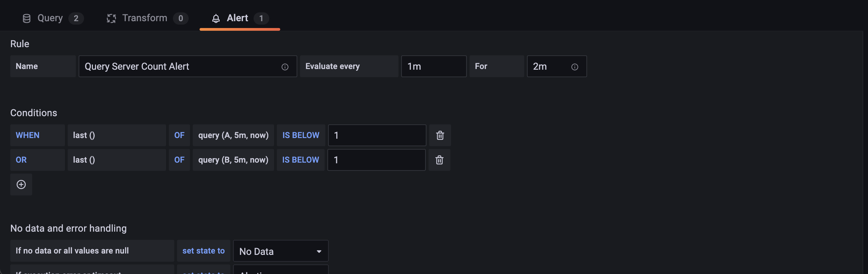Click the database icon on Query tab
Screen dimensions: 868x274
click(x=27, y=18)
